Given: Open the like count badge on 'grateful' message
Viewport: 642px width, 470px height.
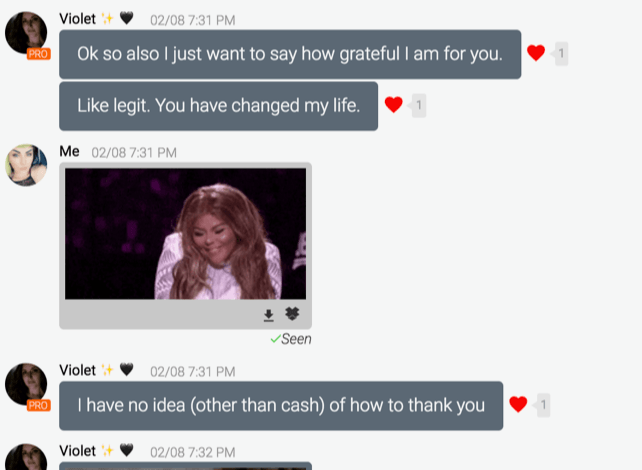Looking at the screenshot, I should [561, 54].
